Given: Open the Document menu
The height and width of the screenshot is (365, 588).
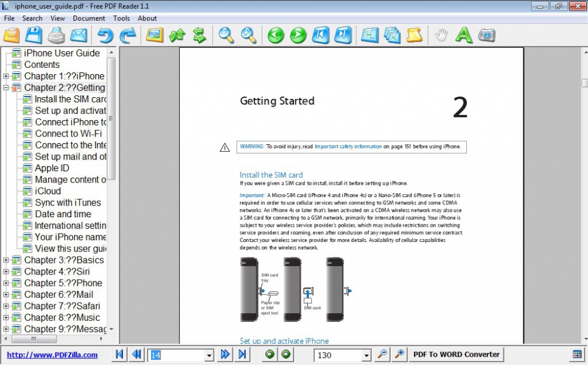Looking at the screenshot, I should (89, 18).
